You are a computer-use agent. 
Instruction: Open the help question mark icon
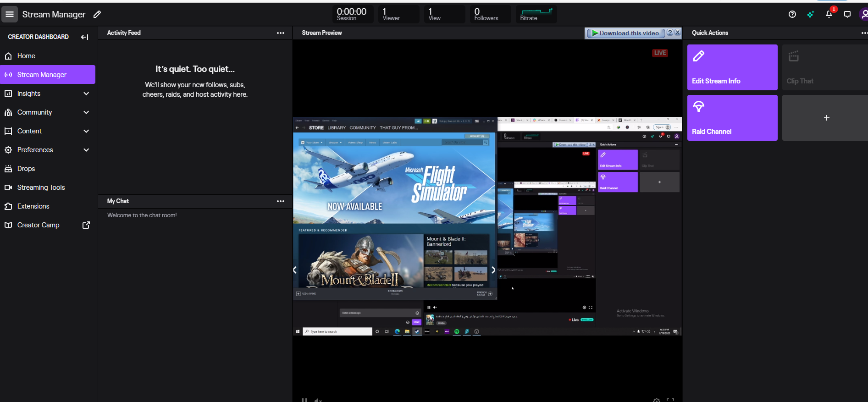tap(792, 14)
